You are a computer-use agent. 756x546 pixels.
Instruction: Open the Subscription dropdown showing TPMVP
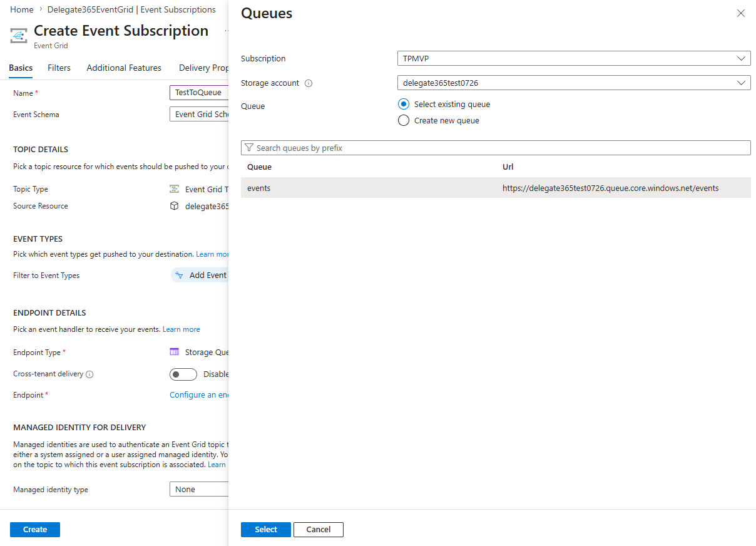(574, 58)
